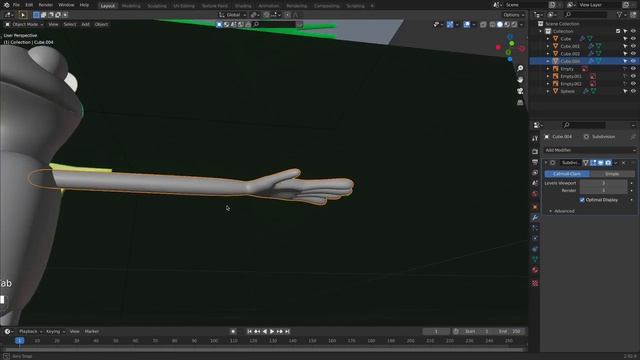Switch to the Modeling workspace tab

tap(131, 6)
